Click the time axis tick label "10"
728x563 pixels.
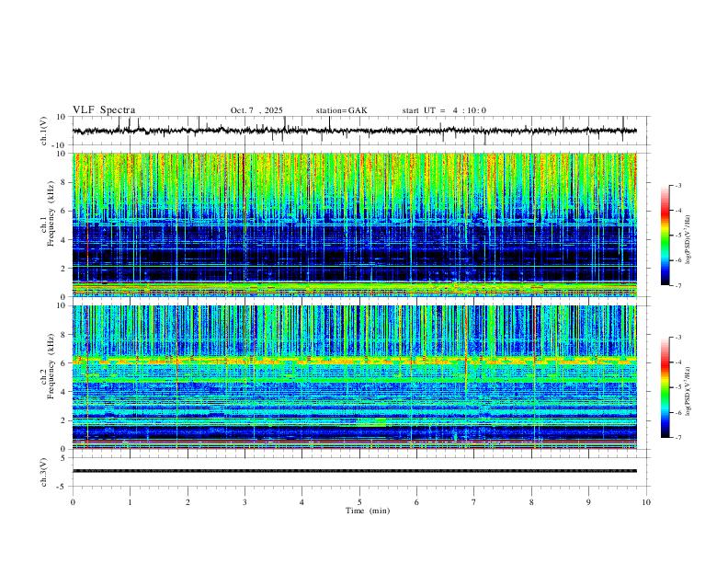coord(646,502)
